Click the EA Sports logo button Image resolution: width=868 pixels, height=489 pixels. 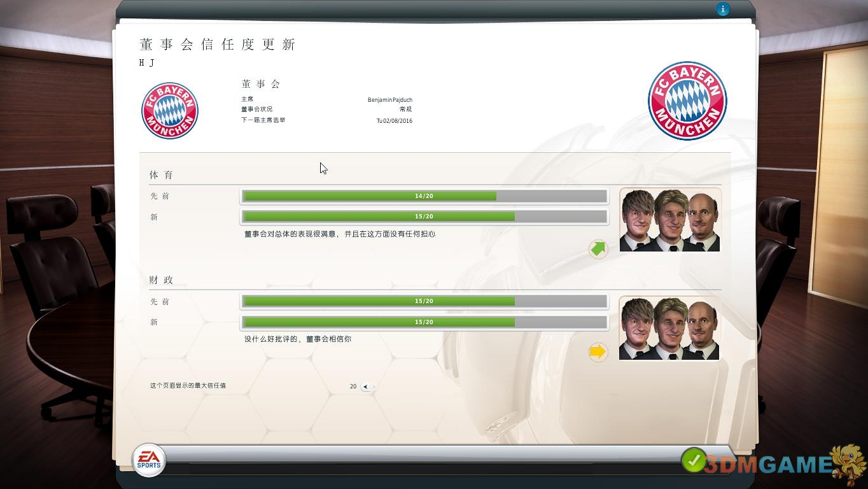pyautogui.click(x=149, y=460)
